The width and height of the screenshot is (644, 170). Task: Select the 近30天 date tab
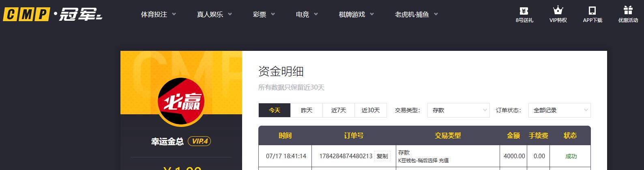coord(371,110)
